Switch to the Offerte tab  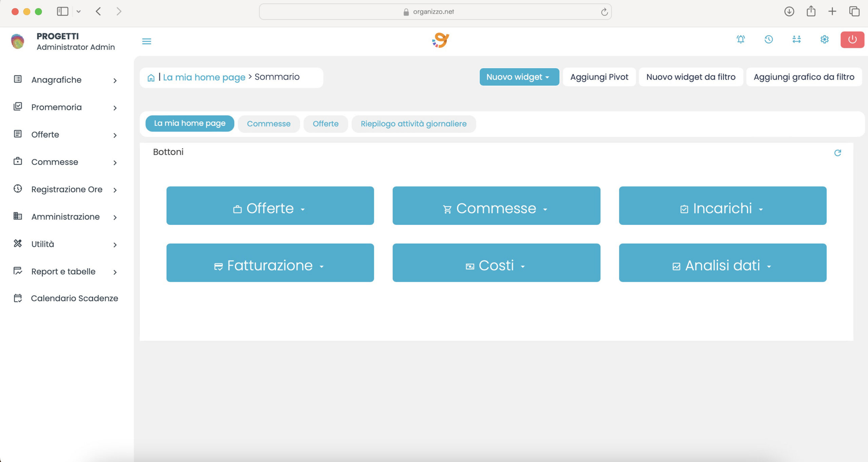click(x=325, y=124)
